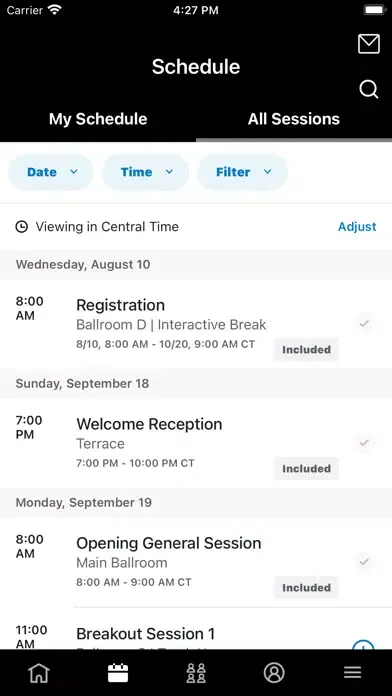This screenshot has width=392, height=696.
Task: Open the Opening General Session entry
Action: point(196,562)
